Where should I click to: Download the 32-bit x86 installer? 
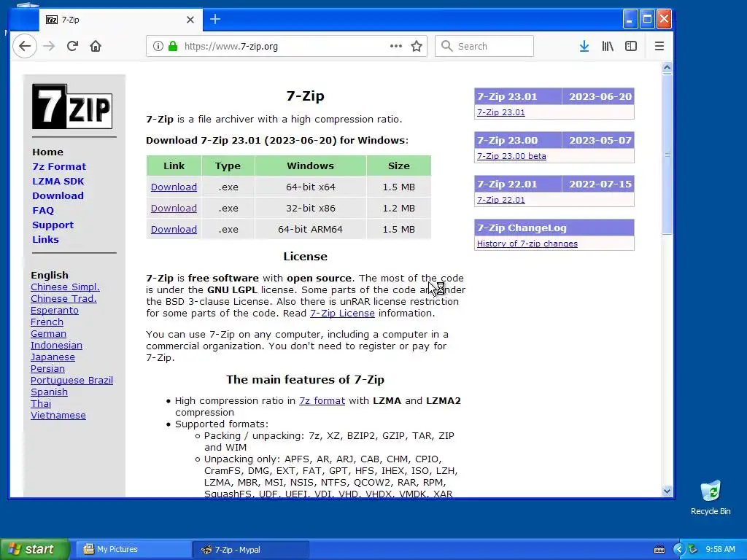(x=174, y=208)
